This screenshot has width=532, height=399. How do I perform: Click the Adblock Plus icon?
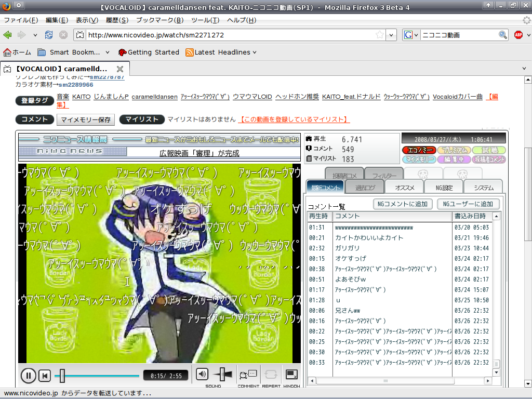518,35
